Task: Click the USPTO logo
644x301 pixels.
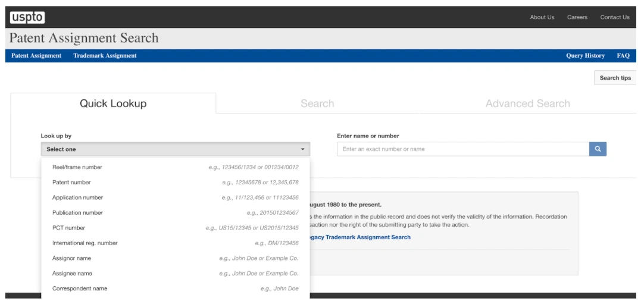Action: point(27,17)
